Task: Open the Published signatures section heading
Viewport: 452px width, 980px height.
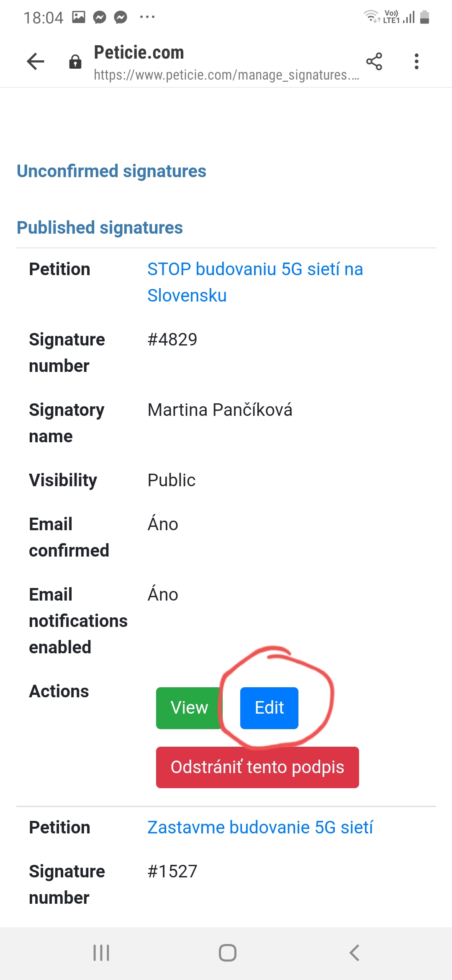Action: 100,228
